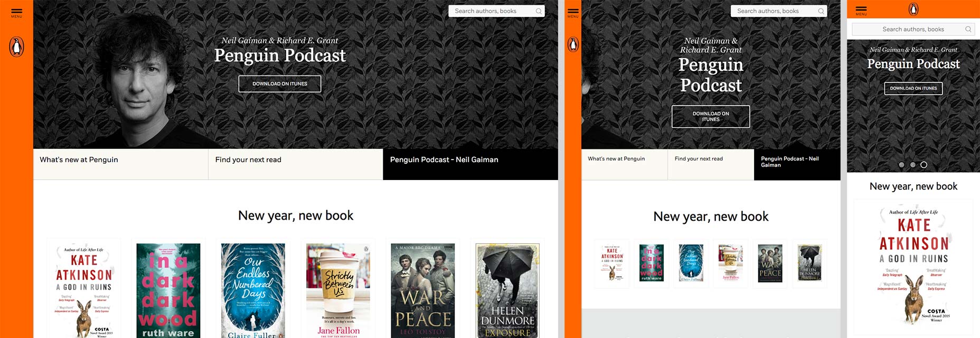Open 'In a Dark Dark Wood' cover, desktop
Screen dimensions: 980x338
[168, 290]
